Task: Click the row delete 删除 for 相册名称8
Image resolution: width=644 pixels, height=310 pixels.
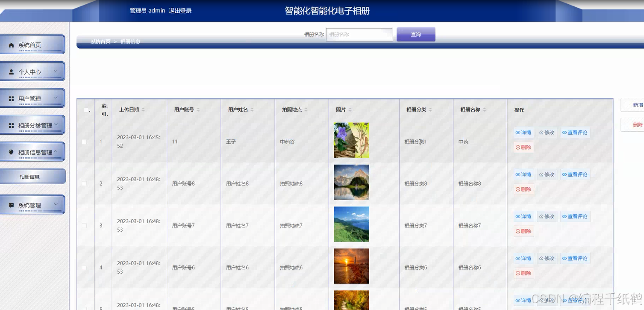Action: 523,189
